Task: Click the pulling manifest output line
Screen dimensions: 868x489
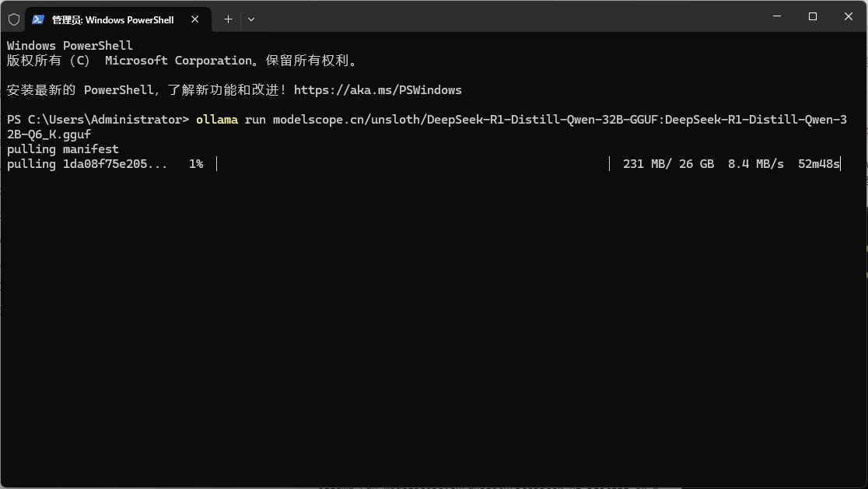Action: coord(62,149)
